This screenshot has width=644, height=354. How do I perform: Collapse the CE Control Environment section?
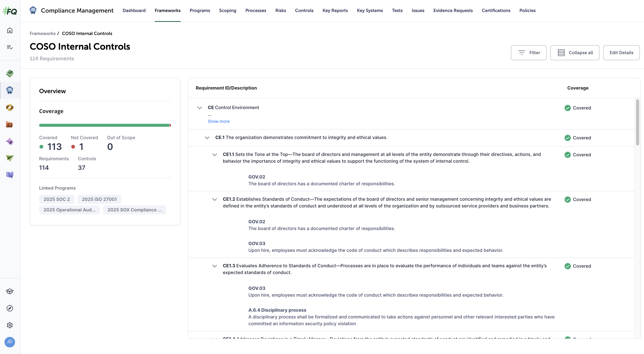[x=199, y=108]
